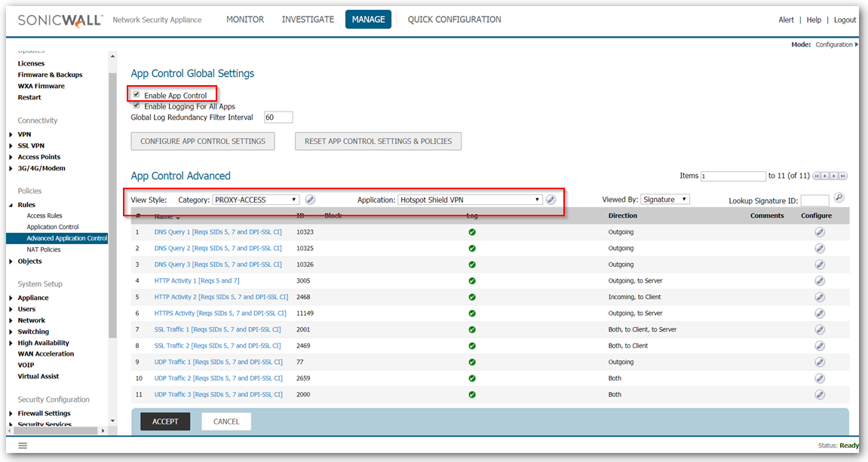Edit HTTP Activity 1 signature settings icon
The height and width of the screenshot is (462, 868).
(x=819, y=281)
